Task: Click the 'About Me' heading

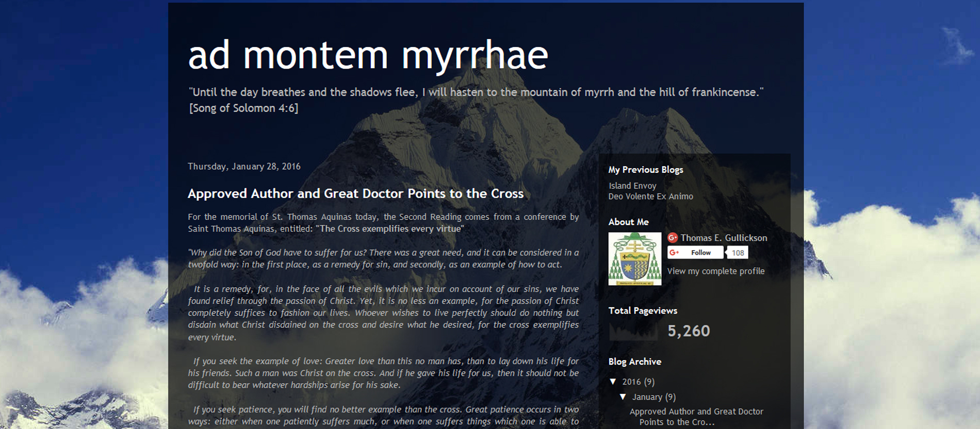Action: pyautogui.click(x=628, y=222)
